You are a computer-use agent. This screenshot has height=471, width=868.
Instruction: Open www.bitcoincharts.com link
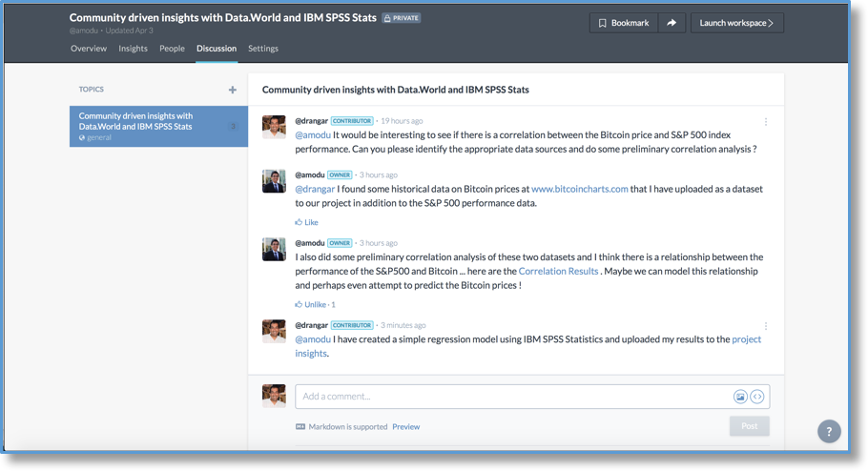[x=580, y=189]
